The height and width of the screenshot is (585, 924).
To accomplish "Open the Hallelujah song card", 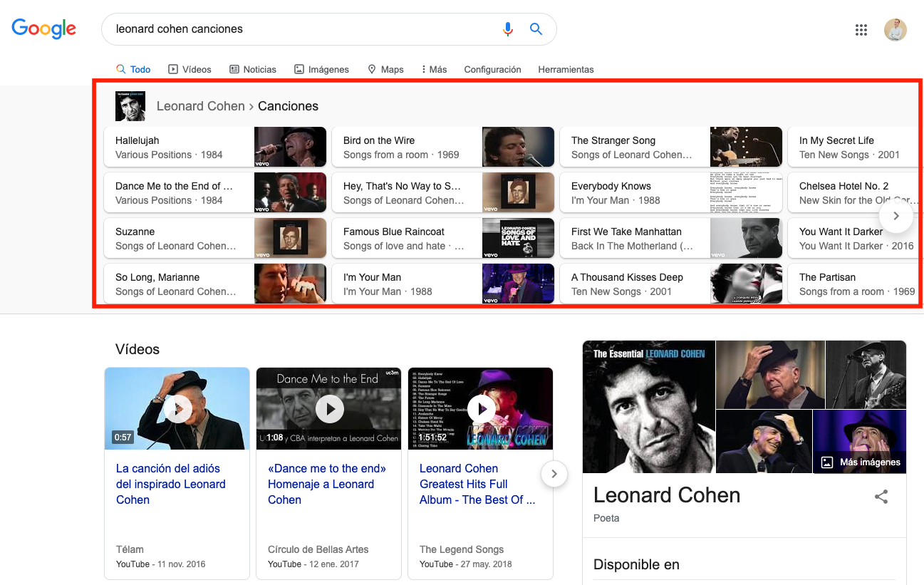I will tap(215, 147).
